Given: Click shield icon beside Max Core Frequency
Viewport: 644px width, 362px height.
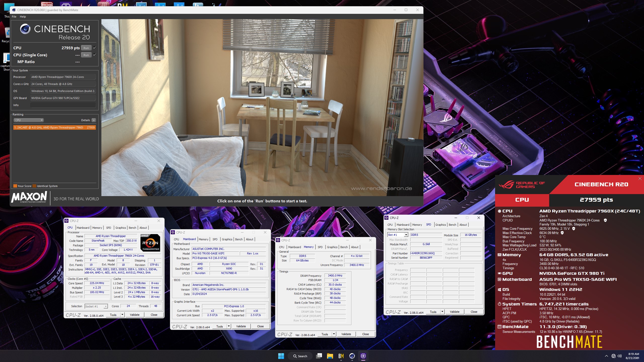Looking at the screenshot, I should 574,229.
